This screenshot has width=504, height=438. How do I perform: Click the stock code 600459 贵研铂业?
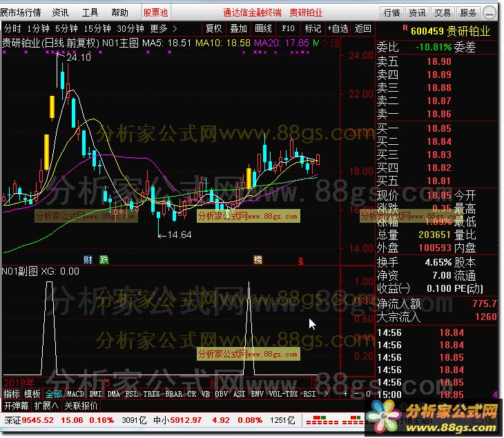pos(450,31)
